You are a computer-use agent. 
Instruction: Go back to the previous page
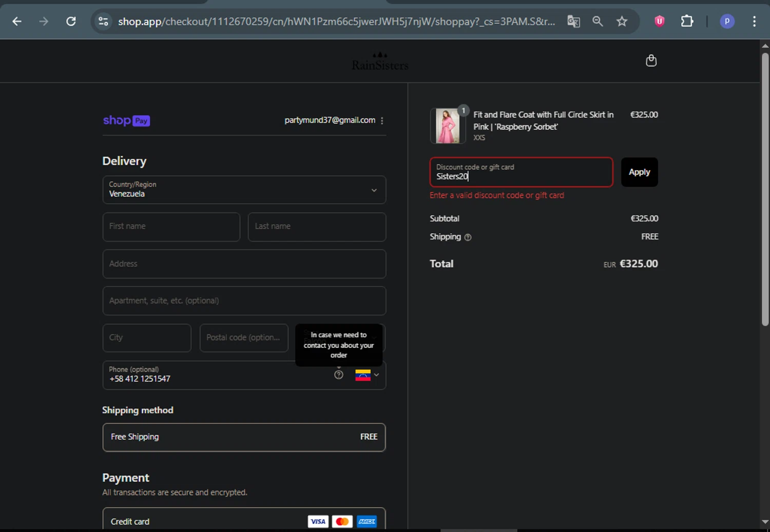(x=17, y=21)
